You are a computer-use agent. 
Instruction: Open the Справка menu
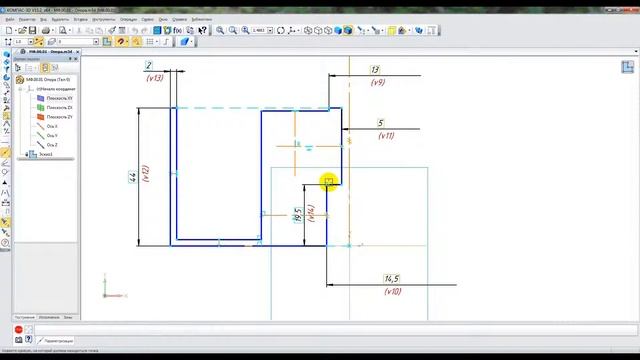[x=179, y=19]
